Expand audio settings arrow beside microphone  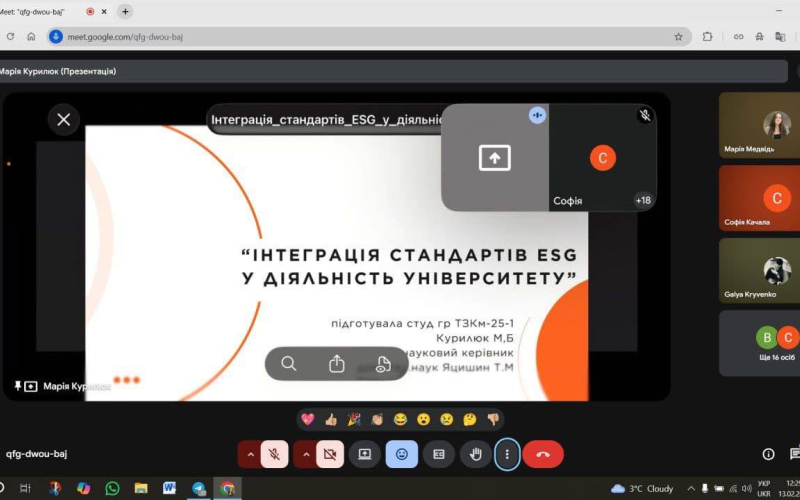pyautogui.click(x=250, y=454)
